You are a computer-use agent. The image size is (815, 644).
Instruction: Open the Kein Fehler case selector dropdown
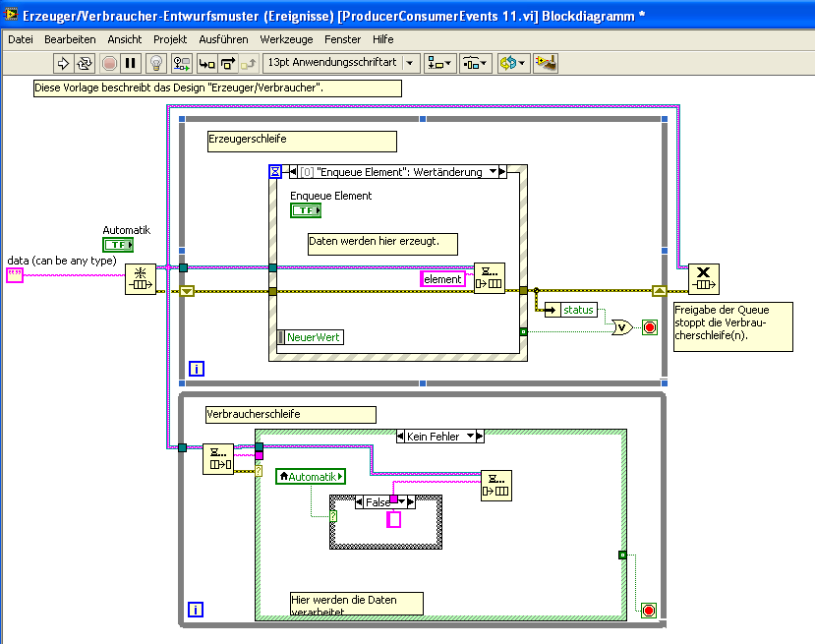point(470,437)
